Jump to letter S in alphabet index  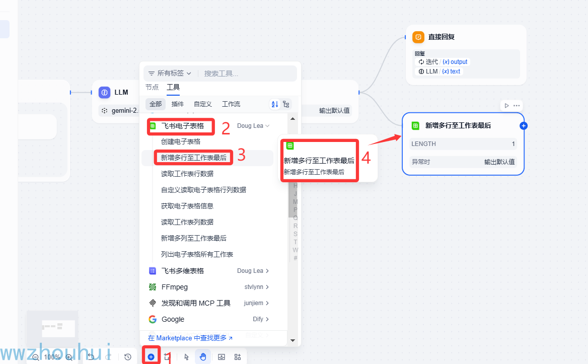(296, 234)
